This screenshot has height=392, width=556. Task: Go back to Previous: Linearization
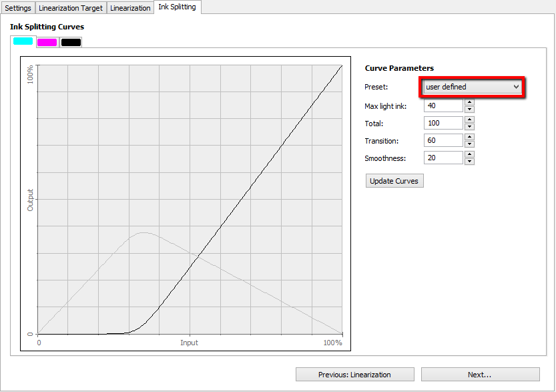[354, 375]
